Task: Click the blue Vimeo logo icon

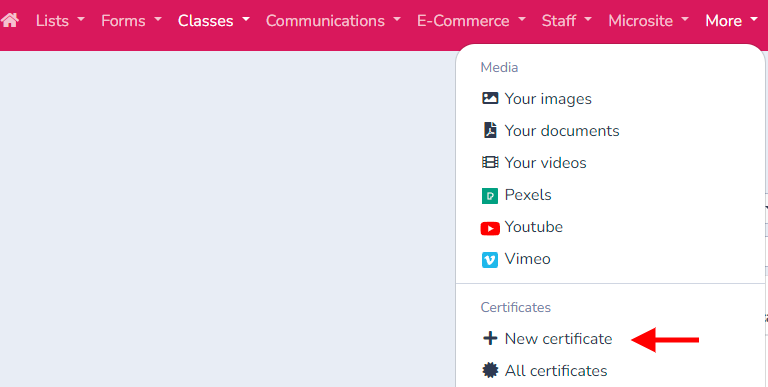Action: point(490,260)
